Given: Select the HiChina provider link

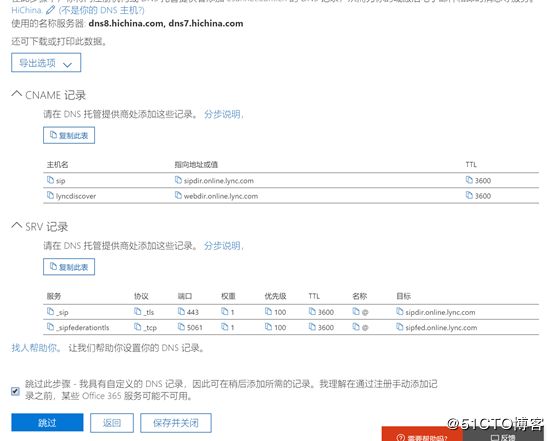Looking at the screenshot, I should point(26,10).
